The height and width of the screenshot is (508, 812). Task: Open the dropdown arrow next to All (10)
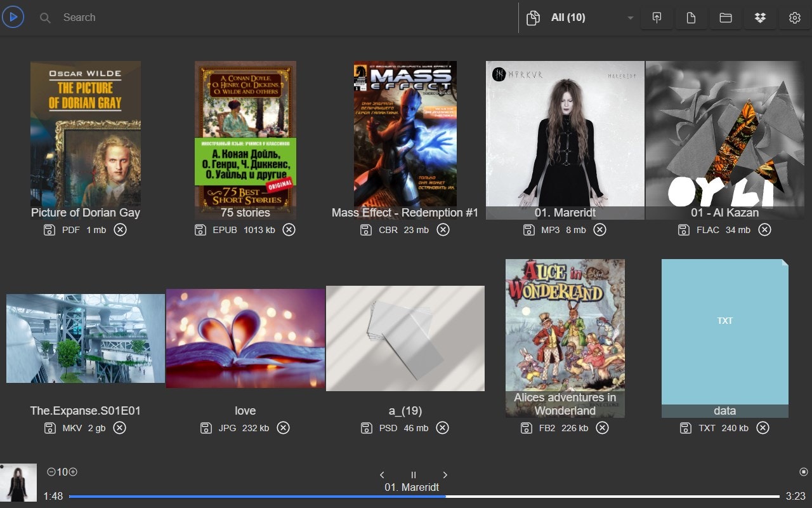(x=630, y=18)
